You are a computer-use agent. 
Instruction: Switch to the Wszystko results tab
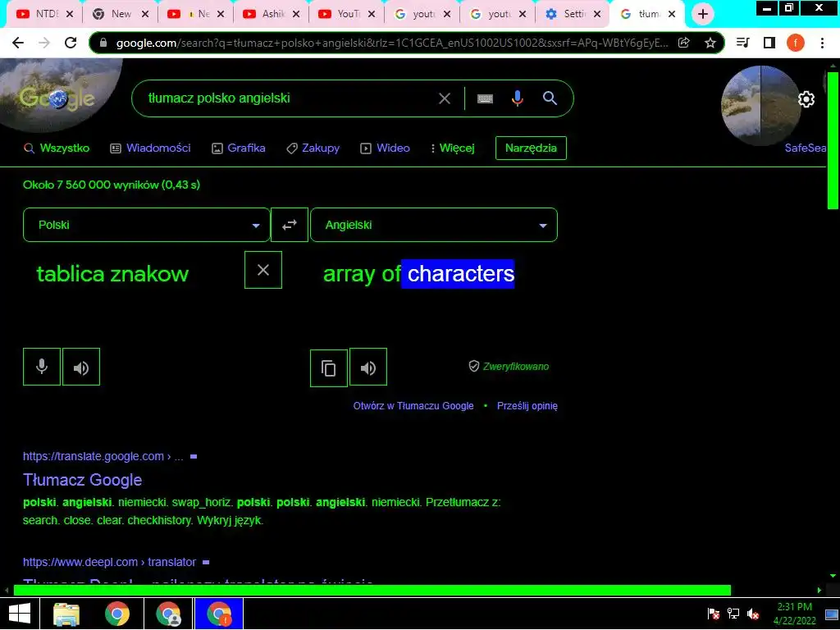pos(57,148)
